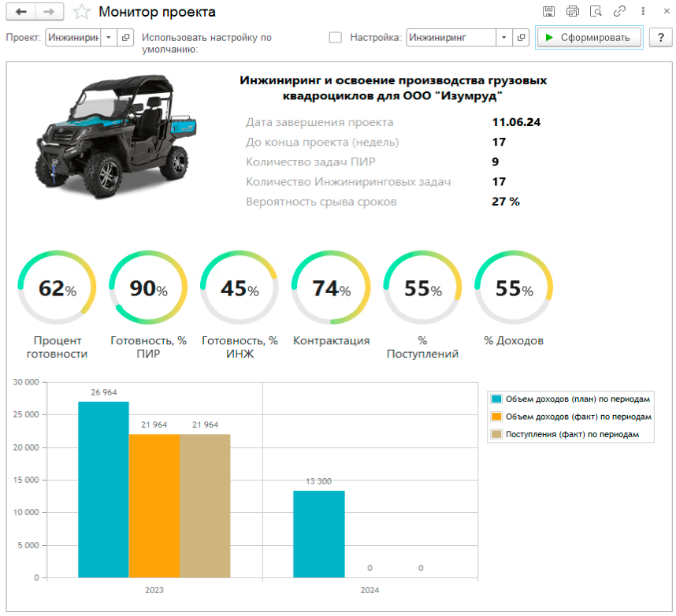This screenshot has height=616, width=676.
Task: Toggle the default setting checkbox
Action: click(x=336, y=38)
